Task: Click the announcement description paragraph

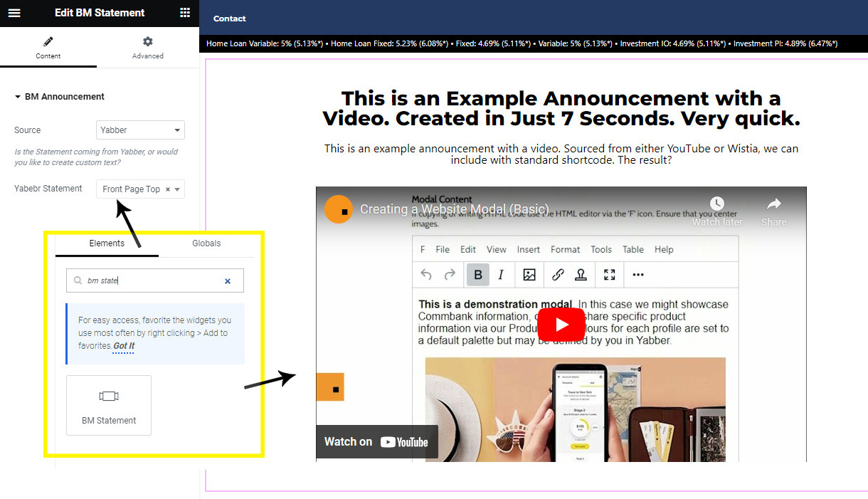Action: pyautogui.click(x=561, y=154)
